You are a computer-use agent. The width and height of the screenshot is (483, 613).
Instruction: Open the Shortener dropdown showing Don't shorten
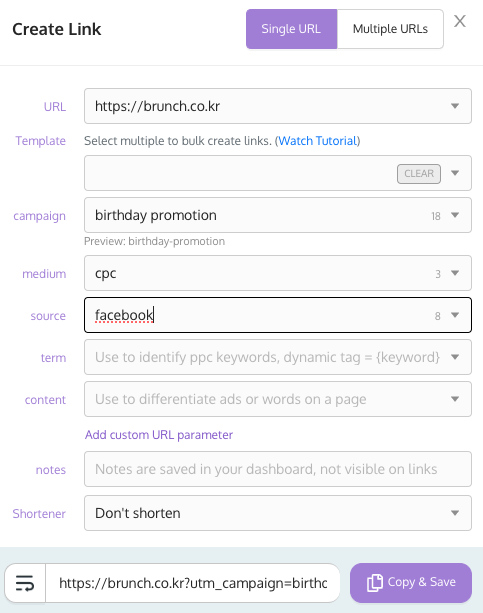[278, 513]
